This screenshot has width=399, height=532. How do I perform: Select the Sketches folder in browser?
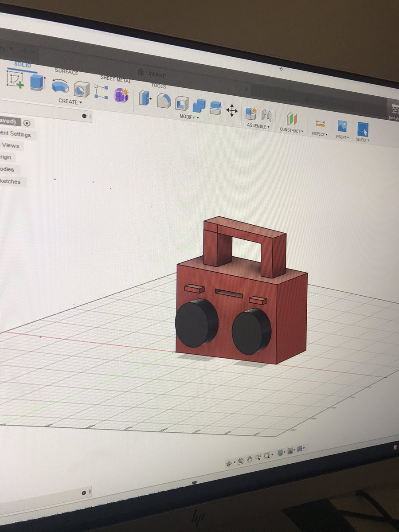[x=10, y=181]
